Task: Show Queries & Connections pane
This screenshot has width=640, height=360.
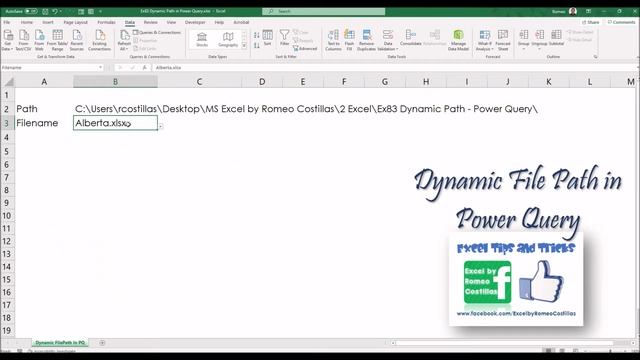Action: click(x=157, y=32)
